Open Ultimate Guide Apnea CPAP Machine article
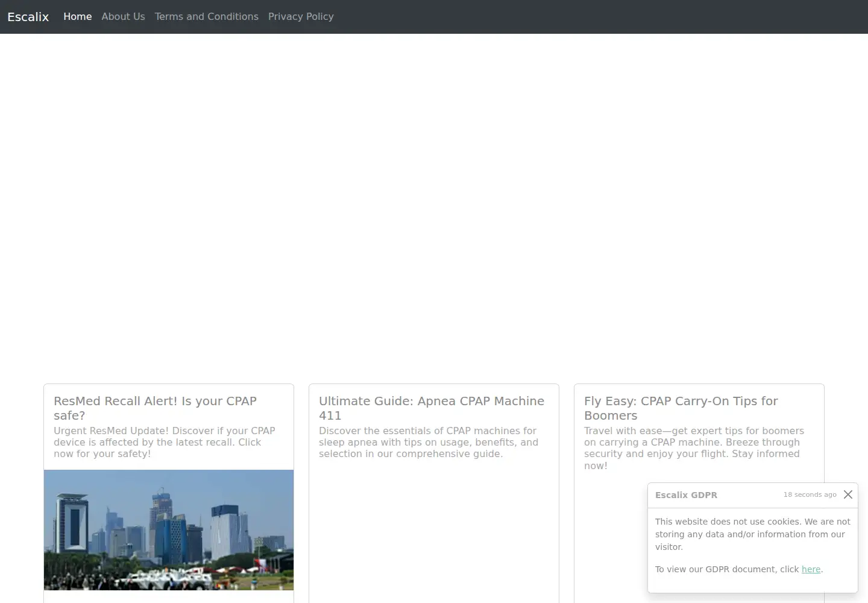The image size is (868, 603). click(432, 408)
